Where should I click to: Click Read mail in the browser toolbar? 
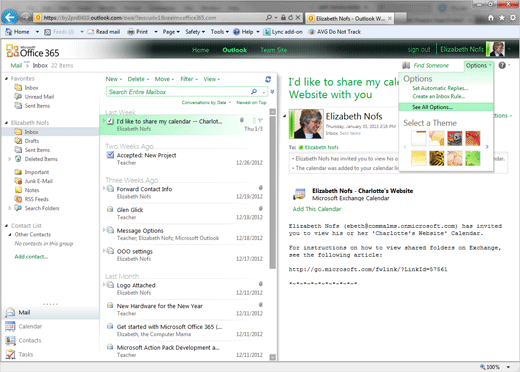(x=104, y=32)
